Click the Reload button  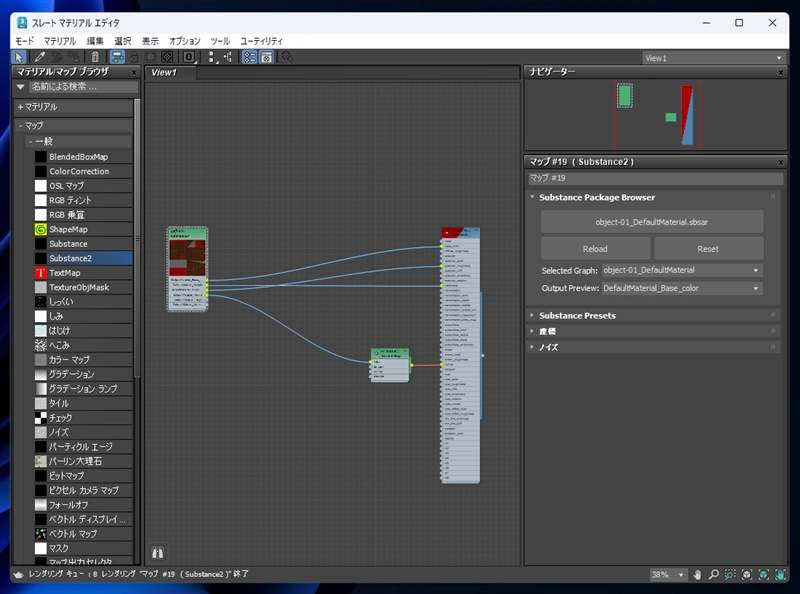coord(595,248)
